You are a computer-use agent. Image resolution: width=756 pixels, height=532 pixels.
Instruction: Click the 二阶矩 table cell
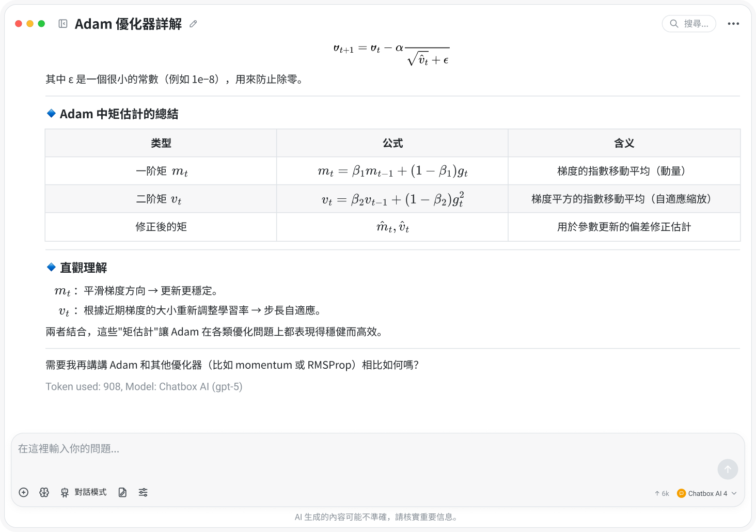[x=161, y=199]
